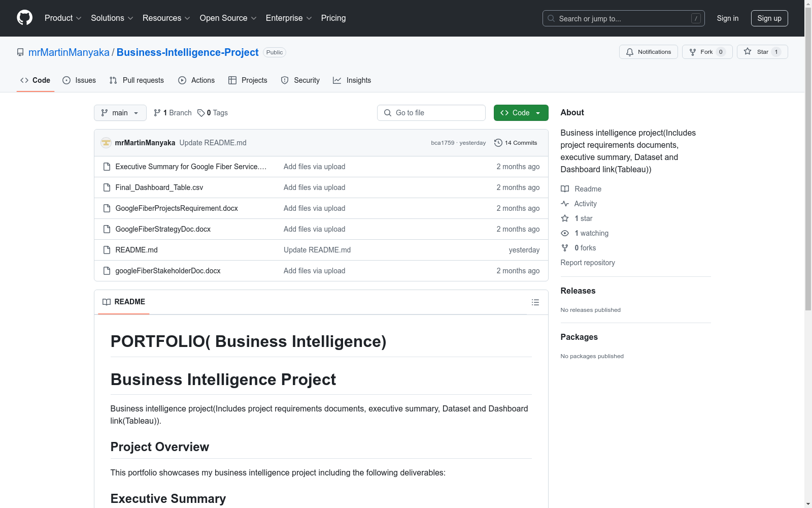Click the Sign in link
This screenshot has height=508, width=812.
[x=728, y=18]
